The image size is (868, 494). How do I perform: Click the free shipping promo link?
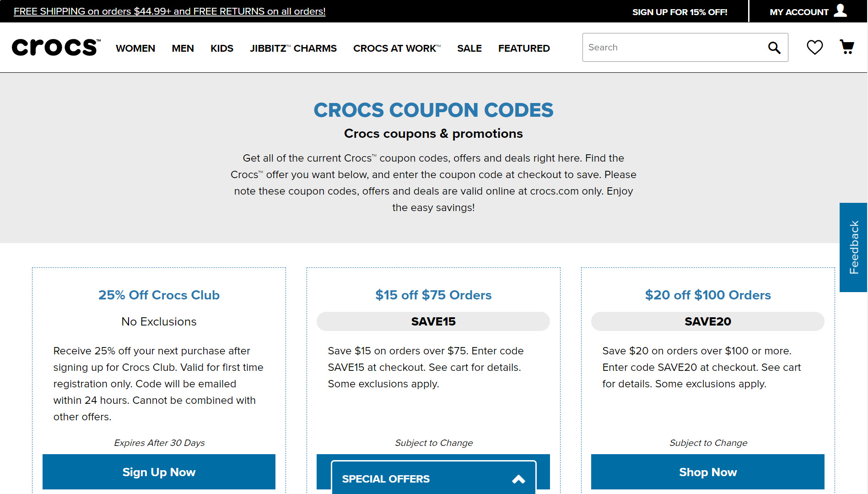coord(169,11)
